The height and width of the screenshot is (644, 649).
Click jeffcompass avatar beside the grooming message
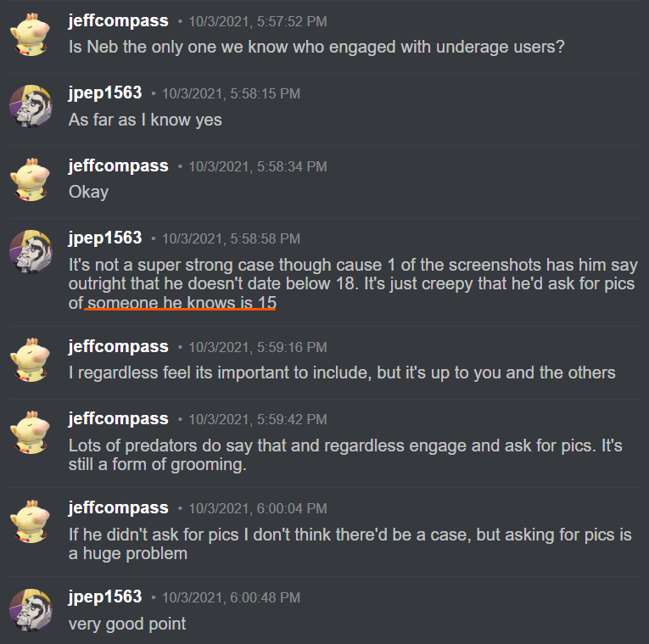pos(31,433)
